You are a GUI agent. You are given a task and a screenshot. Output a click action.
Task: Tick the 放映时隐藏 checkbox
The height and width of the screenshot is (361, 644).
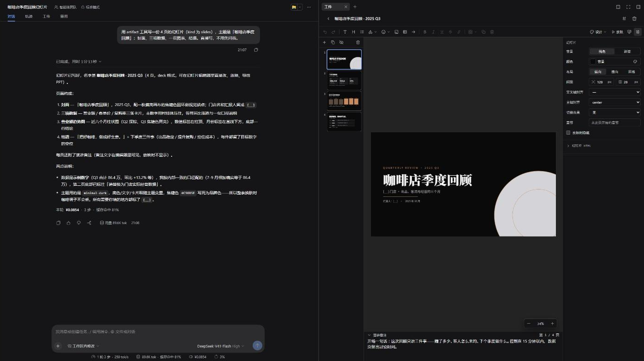568,133
